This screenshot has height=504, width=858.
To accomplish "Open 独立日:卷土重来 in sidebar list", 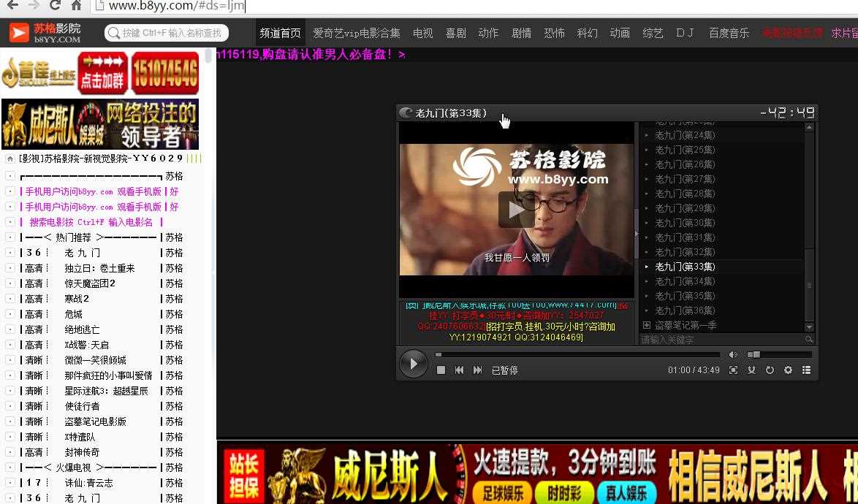I will (x=99, y=268).
